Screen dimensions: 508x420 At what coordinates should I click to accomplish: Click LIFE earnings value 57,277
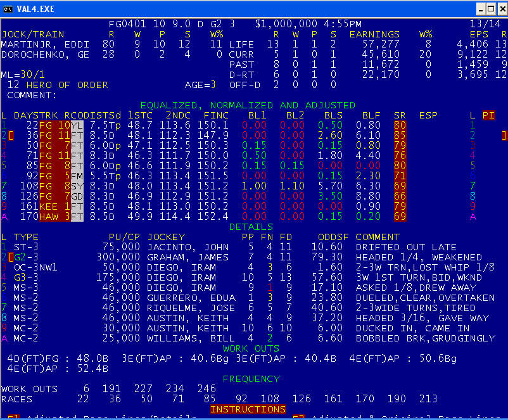coord(381,44)
